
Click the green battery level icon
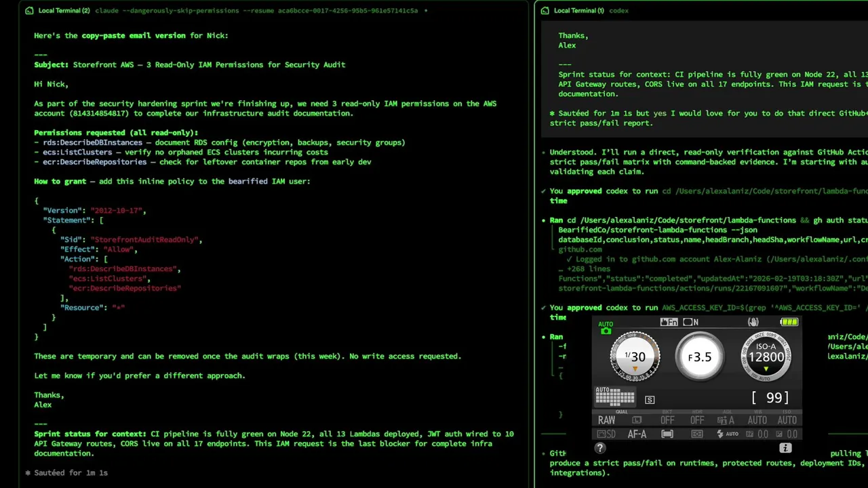pos(789,322)
